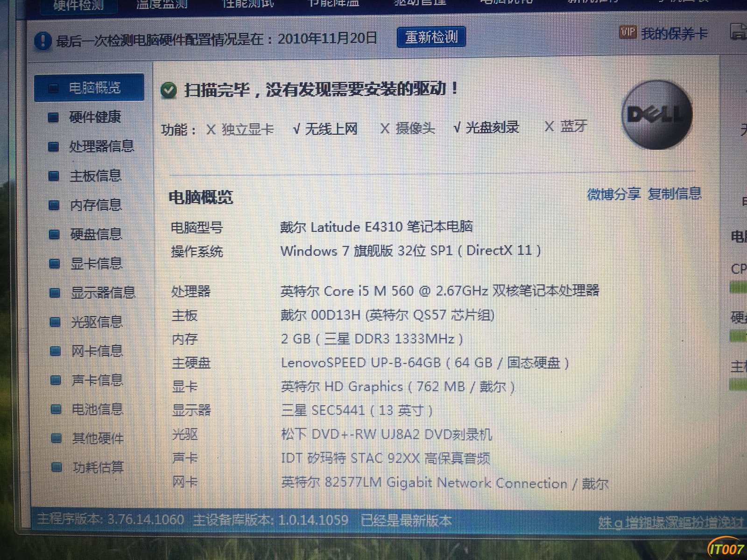
Task: Click network card value 英特尔 82577LM Gigabit
Action: (445, 483)
